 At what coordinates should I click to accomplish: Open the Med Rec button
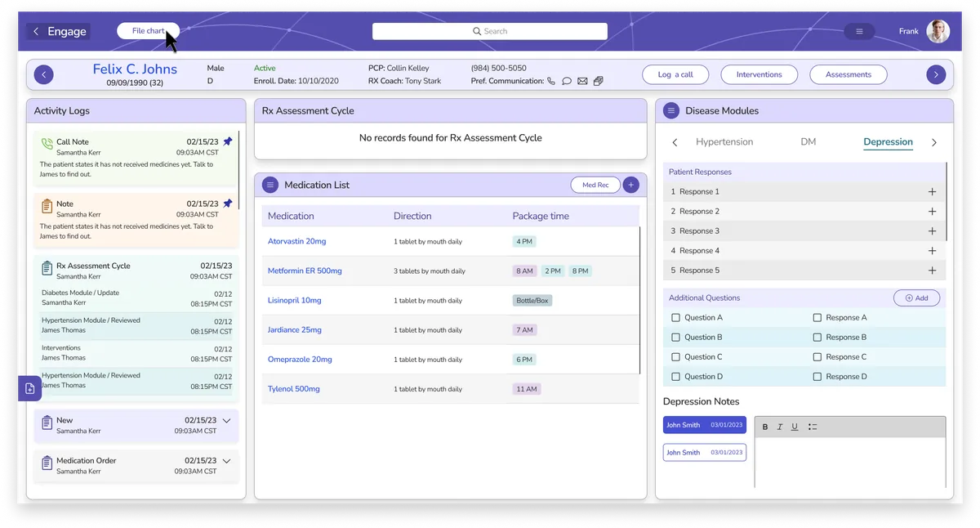[x=595, y=185]
